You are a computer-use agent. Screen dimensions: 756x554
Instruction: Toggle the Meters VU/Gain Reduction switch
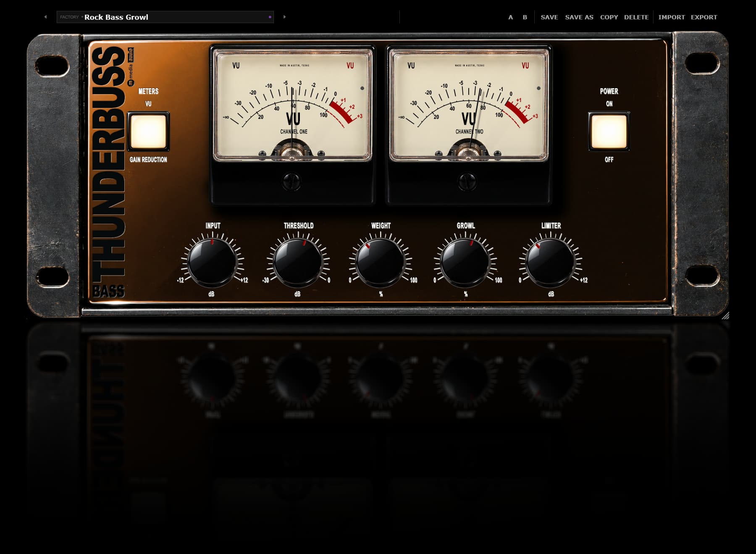[x=148, y=131]
